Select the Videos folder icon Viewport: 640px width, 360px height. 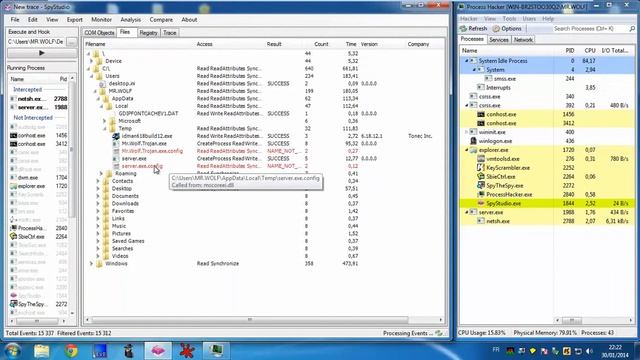point(106,256)
